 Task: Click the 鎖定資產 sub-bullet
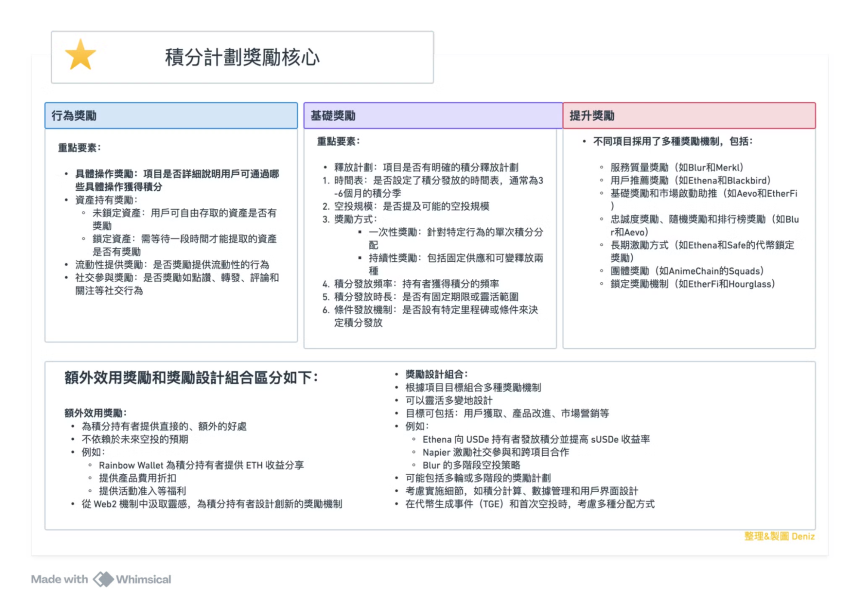184,245
